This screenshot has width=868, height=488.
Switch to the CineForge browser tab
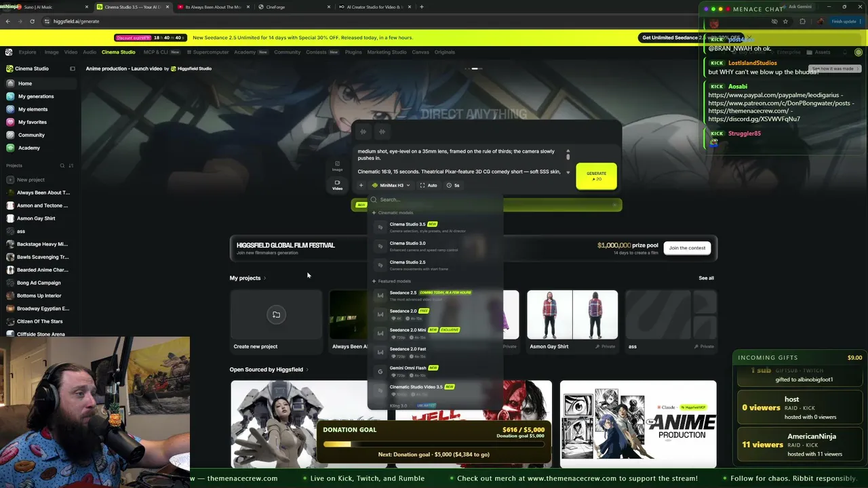[x=294, y=7]
